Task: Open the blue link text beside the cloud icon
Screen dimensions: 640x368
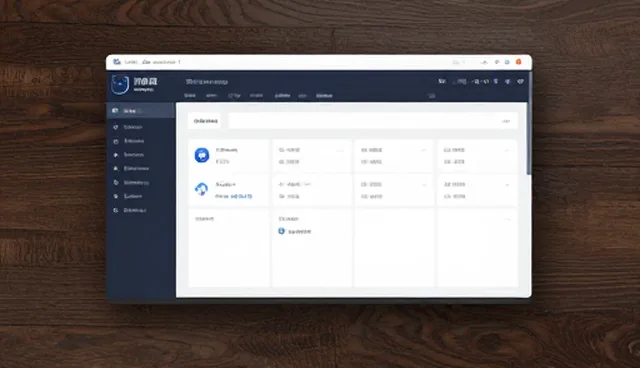Action: click(x=241, y=196)
